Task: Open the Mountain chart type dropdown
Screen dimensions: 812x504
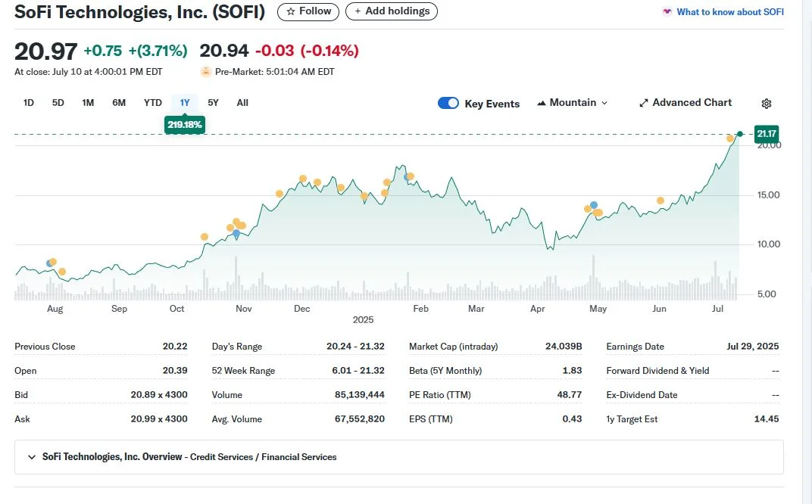Action: [573, 103]
